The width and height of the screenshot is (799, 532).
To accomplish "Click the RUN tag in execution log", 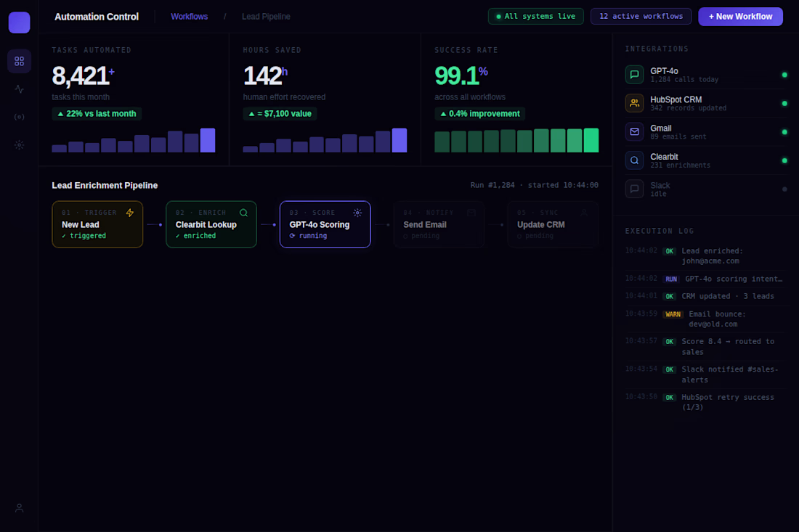I will (x=671, y=279).
